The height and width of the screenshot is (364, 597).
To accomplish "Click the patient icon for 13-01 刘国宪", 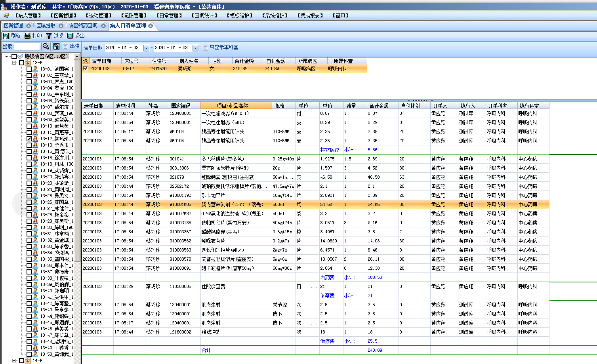I will pyautogui.click(x=35, y=69).
